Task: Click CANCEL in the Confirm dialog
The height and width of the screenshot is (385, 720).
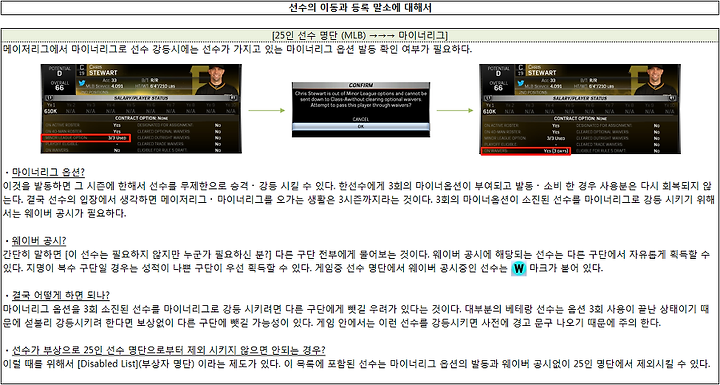Action: coord(361,119)
